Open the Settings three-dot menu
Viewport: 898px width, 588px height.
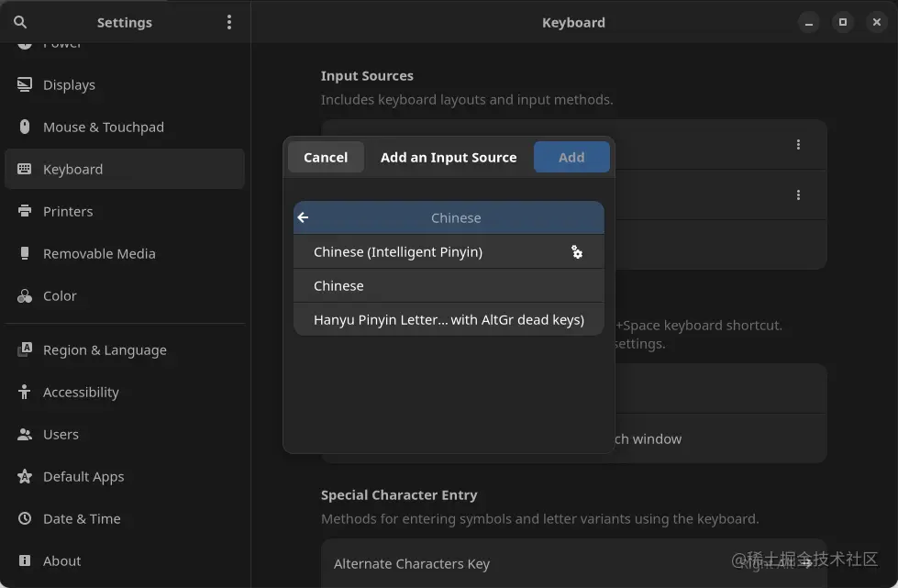click(229, 22)
